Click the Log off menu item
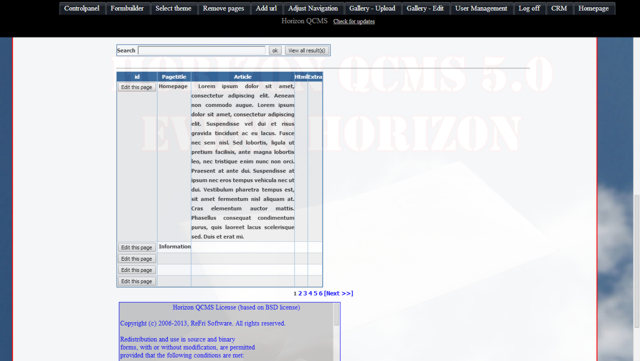The width and height of the screenshot is (640, 361). pyautogui.click(x=529, y=8)
